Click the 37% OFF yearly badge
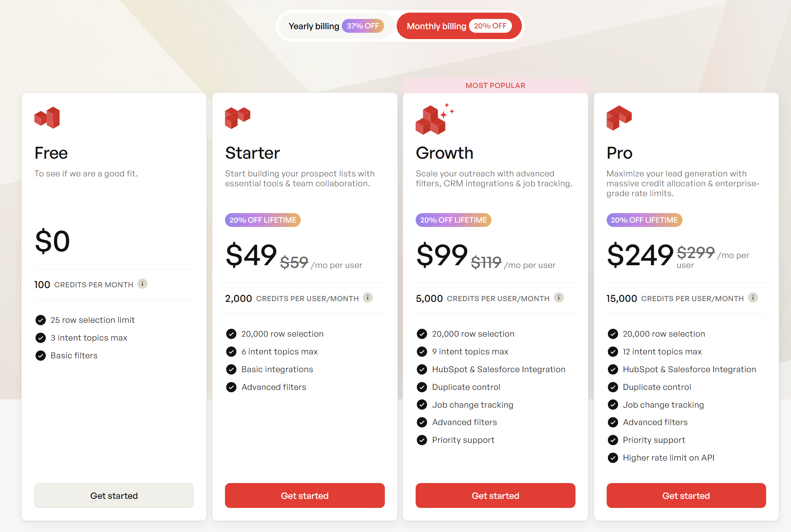This screenshot has height=532, width=791. 363,26
